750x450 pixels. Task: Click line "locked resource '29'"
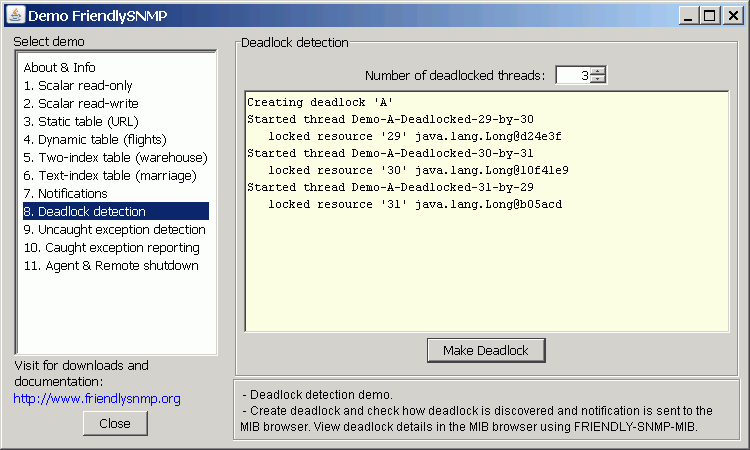pyautogui.click(x=415, y=136)
